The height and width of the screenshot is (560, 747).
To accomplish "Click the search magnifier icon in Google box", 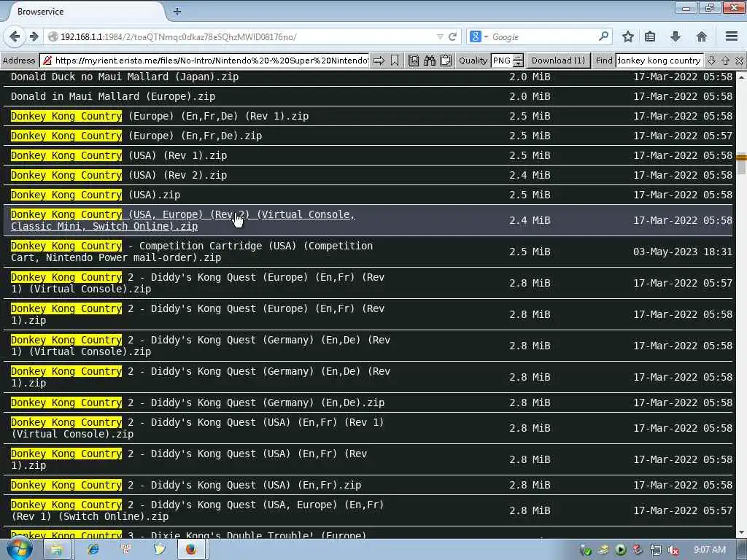I will click(x=603, y=36).
